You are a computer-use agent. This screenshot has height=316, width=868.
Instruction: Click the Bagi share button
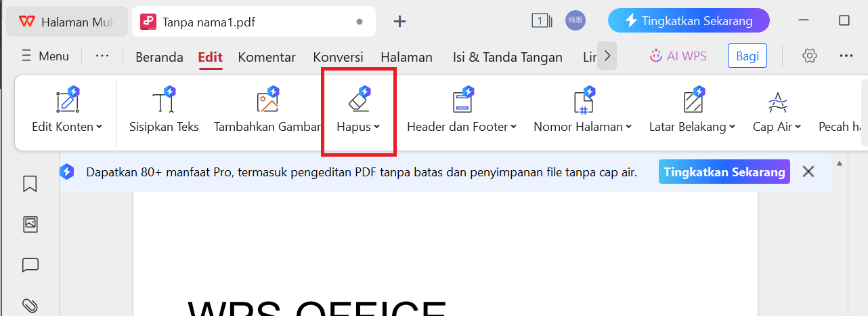747,56
